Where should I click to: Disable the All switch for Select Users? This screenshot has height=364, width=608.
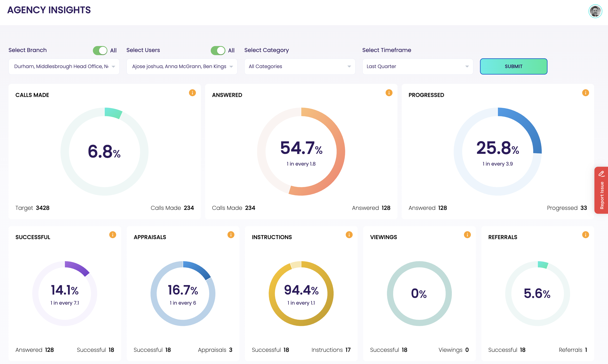[x=218, y=50]
